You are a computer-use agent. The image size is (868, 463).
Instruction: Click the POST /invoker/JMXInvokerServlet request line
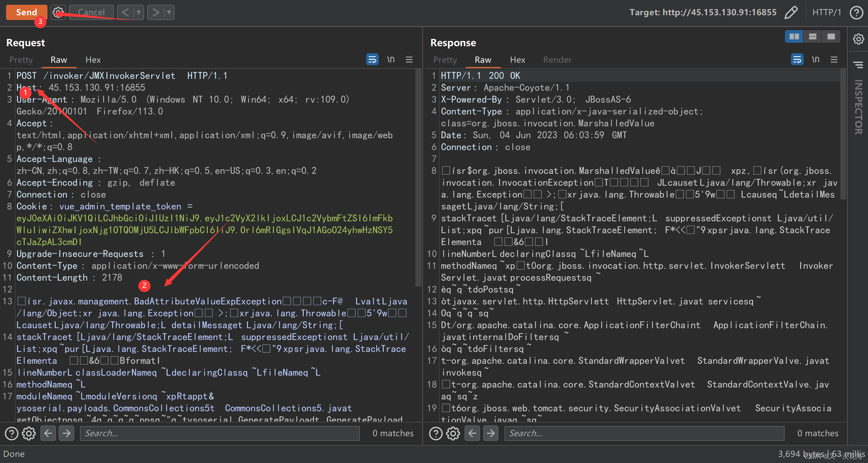(122, 76)
